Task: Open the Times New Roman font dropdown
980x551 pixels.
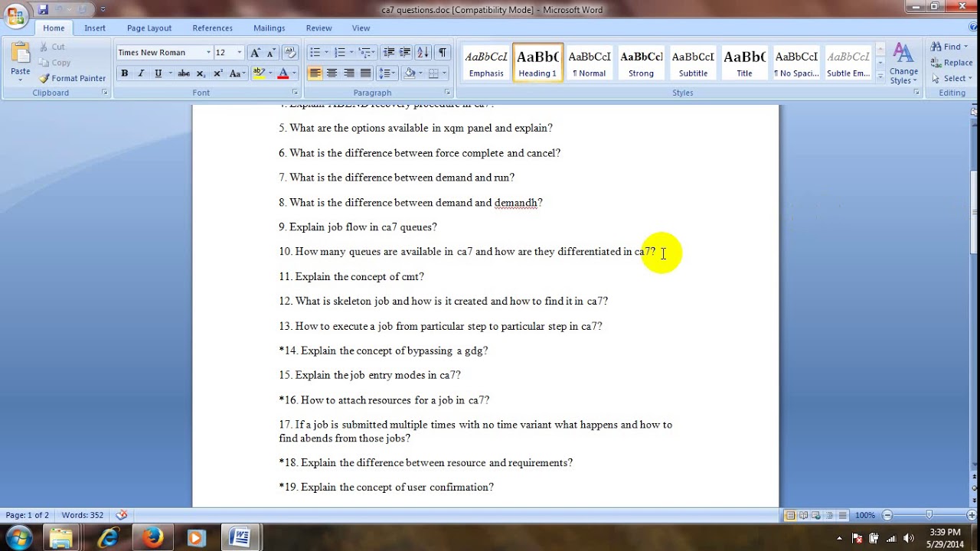Action: click(x=208, y=53)
